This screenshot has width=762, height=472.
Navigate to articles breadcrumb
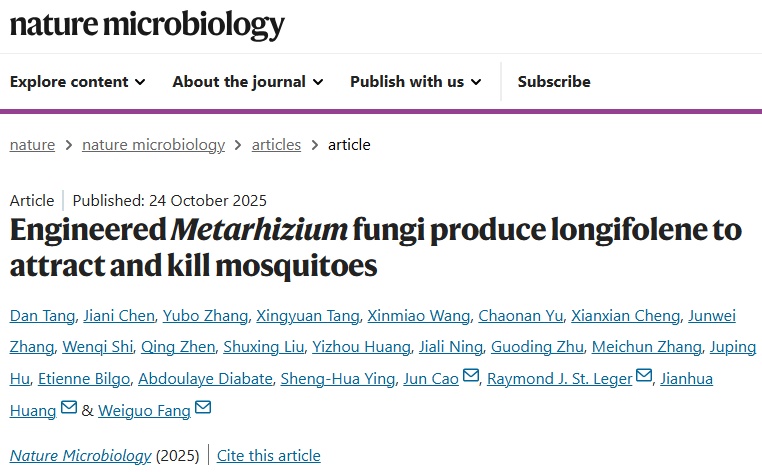click(276, 145)
